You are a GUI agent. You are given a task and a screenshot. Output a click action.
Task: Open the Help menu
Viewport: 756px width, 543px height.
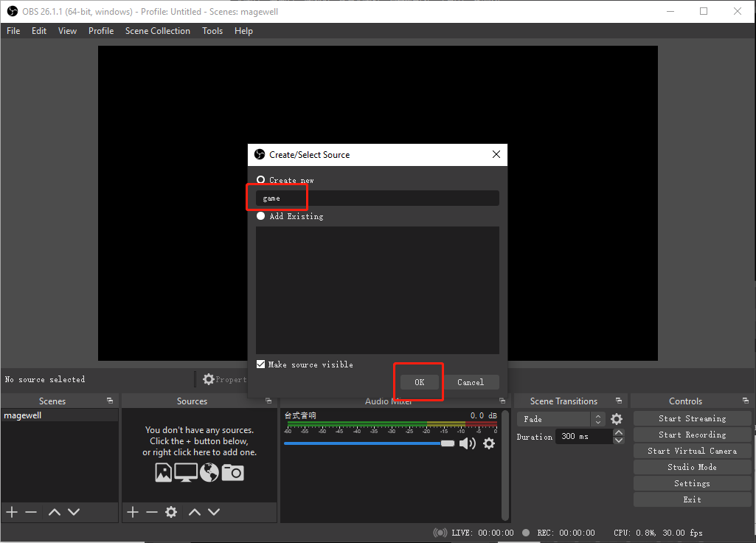243,31
